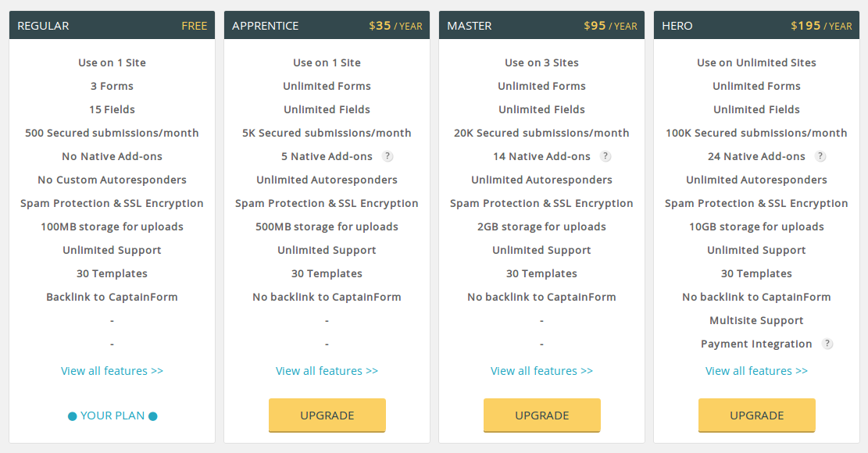View all features of the Master plan

pyautogui.click(x=541, y=370)
